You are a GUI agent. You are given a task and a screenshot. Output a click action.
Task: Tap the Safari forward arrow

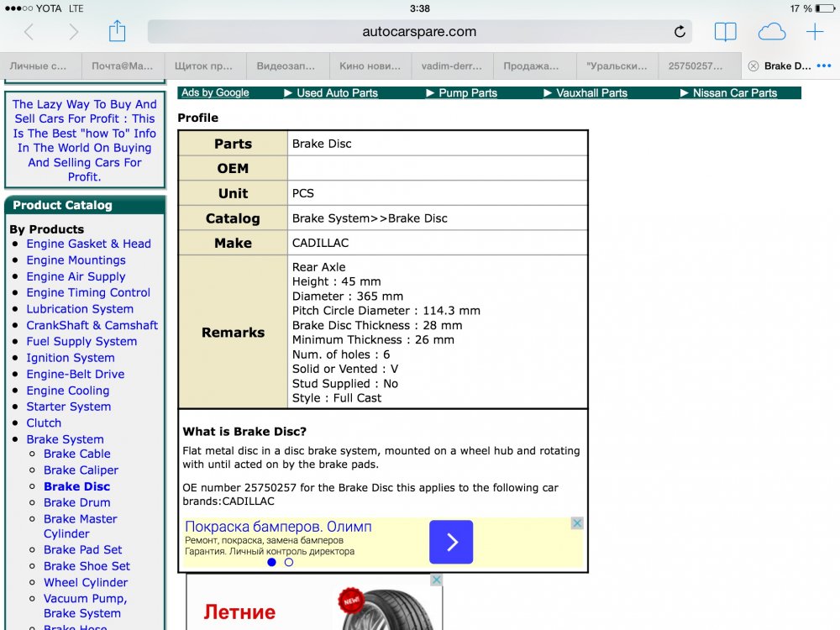(x=73, y=32)
